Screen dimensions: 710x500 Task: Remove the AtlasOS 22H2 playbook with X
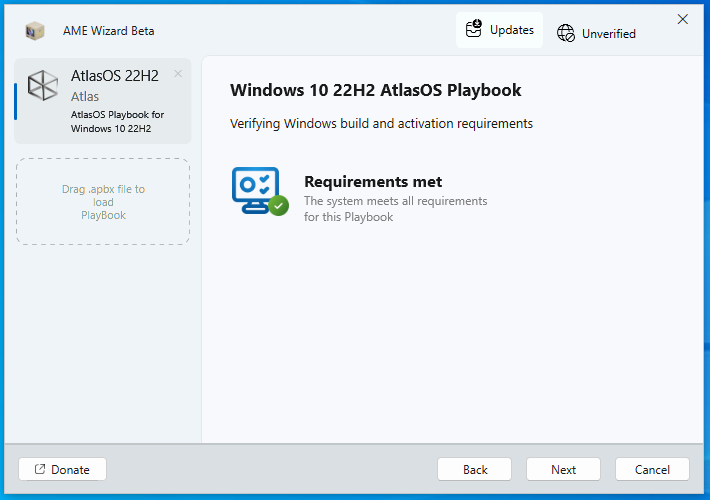pyautogui.click(x=178, y=73)
